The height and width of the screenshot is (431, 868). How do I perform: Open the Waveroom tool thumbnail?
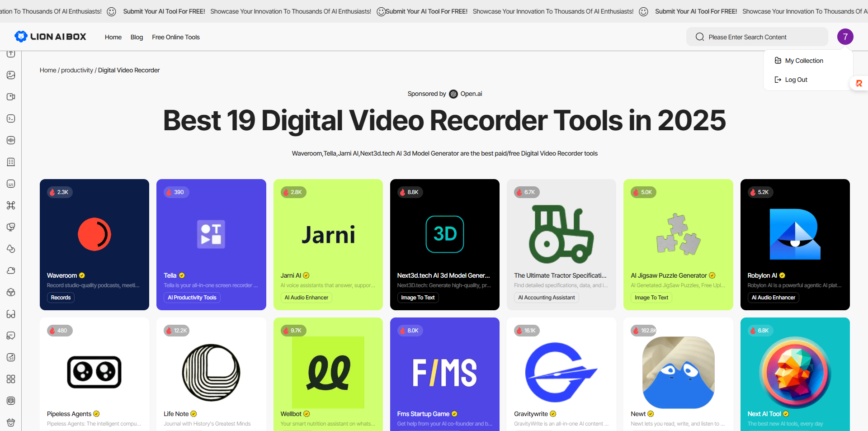(94, 234)
